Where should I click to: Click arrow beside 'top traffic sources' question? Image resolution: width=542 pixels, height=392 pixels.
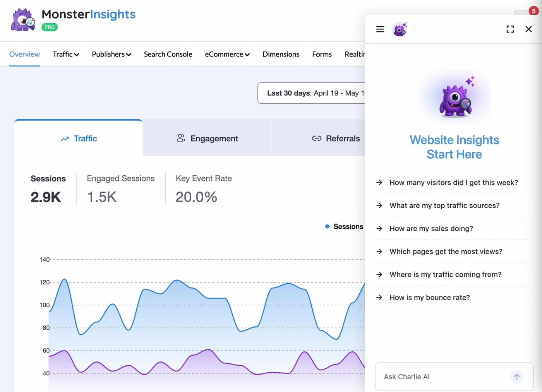click(379, 205)
